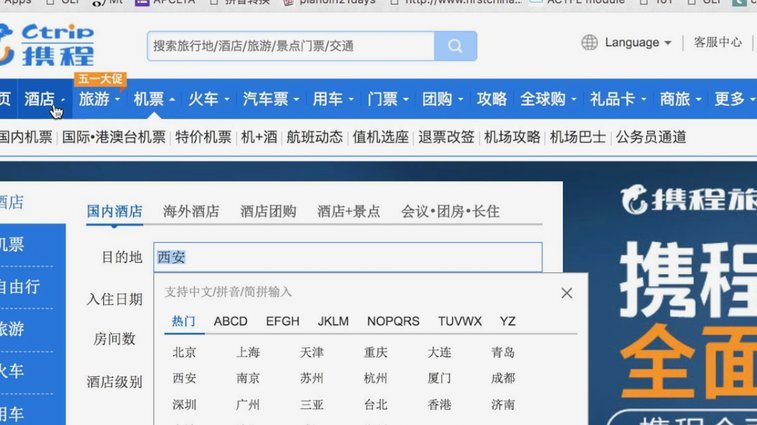Choose city 重庆

[376, 353]
